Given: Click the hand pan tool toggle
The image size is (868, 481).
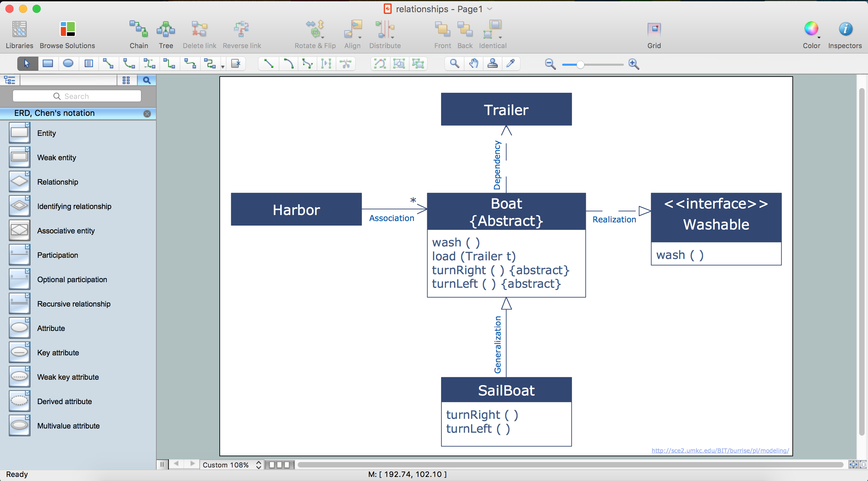Looking at the screenshot, I should [x=473, y=63].
